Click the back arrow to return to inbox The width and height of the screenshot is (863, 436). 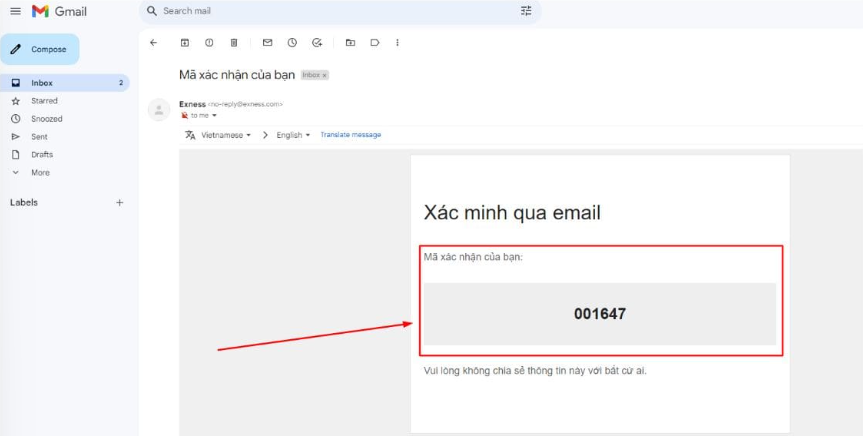coord(153,43)
